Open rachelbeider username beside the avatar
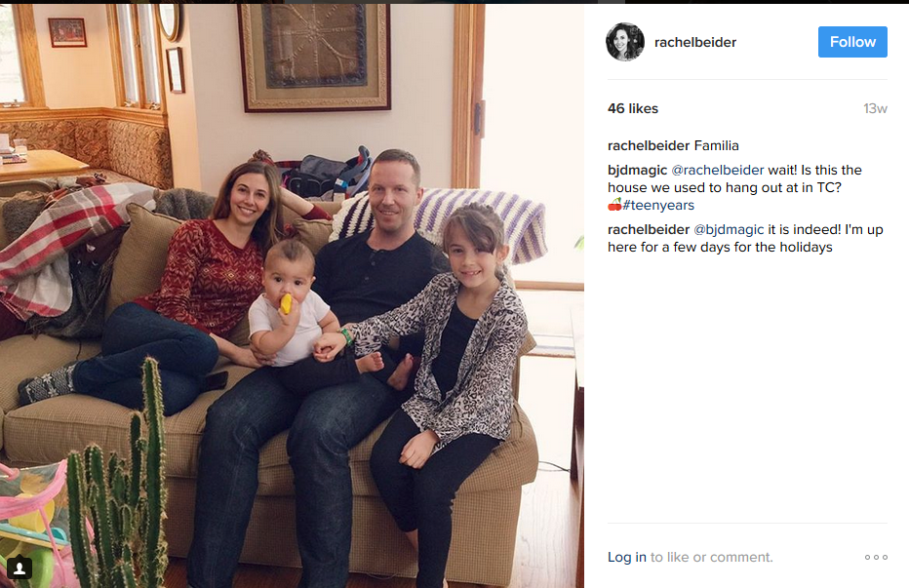909x588 pixels. (x=695, y=42)
